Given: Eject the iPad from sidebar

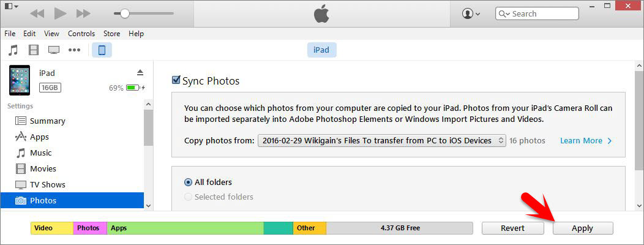Looking at the screenshot, I should (x=140, y=73).
